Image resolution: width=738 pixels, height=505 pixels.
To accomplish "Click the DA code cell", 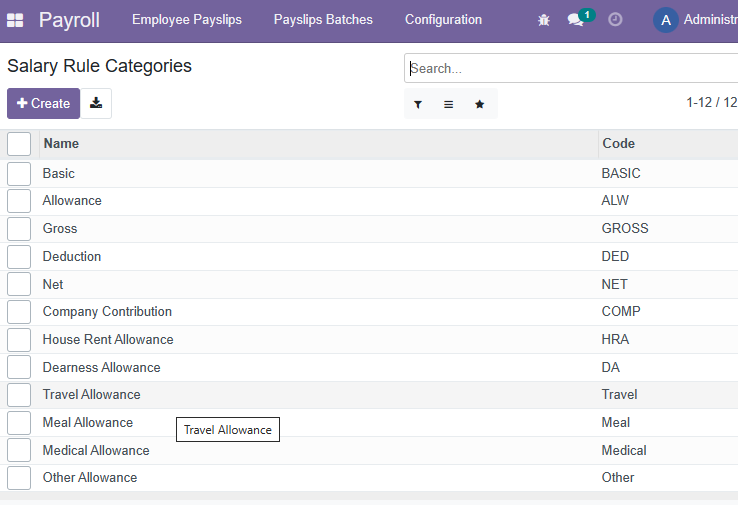I will [x=610, y=368].
